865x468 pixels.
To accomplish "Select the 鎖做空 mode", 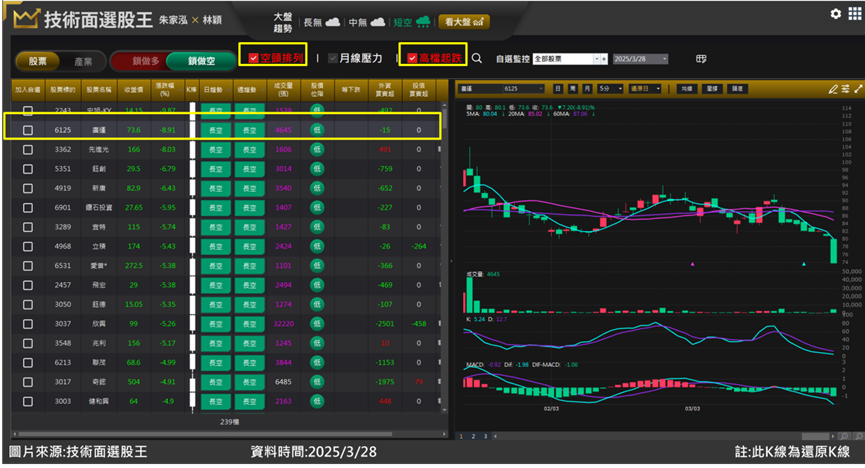I will click(x=201, y=61).
